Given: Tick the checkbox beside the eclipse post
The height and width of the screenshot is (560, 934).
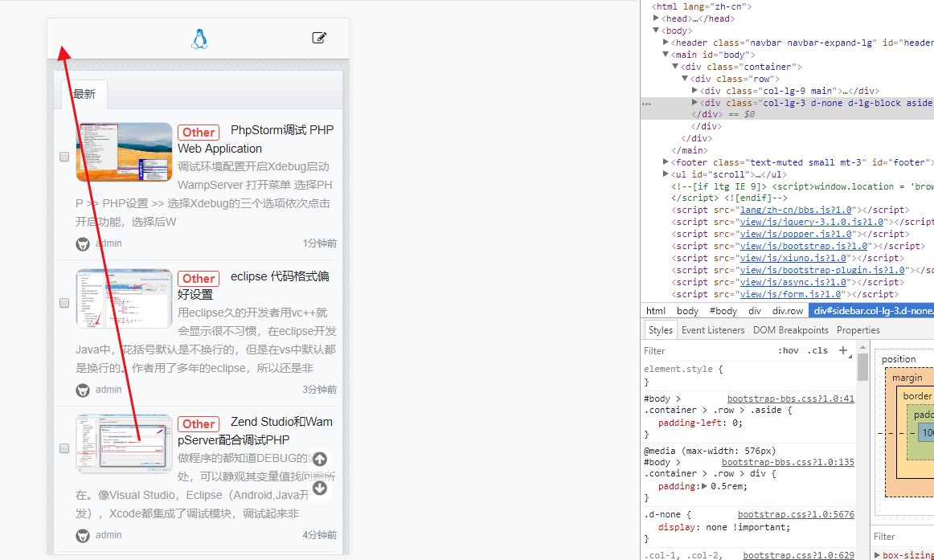Looking at the screenshot, I should 64,303.
